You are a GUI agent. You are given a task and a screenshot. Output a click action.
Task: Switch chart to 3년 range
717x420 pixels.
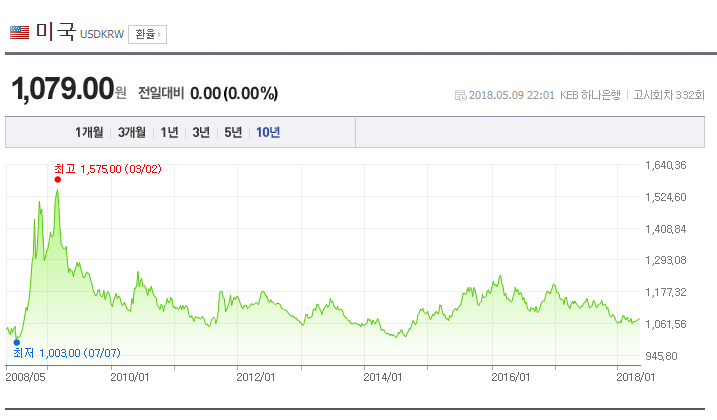tap(201, 132)
